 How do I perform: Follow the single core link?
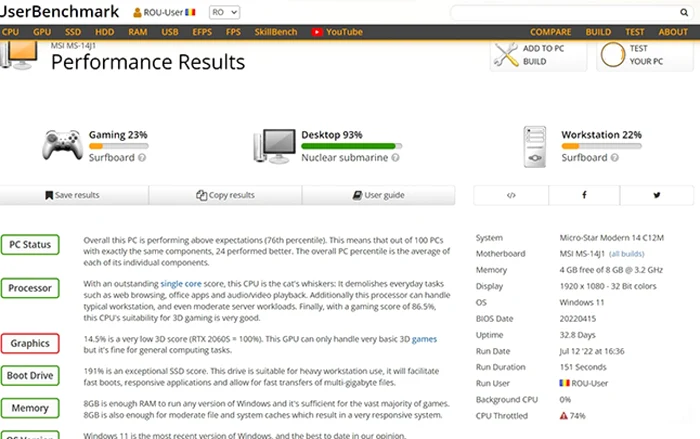pos(181,284)
